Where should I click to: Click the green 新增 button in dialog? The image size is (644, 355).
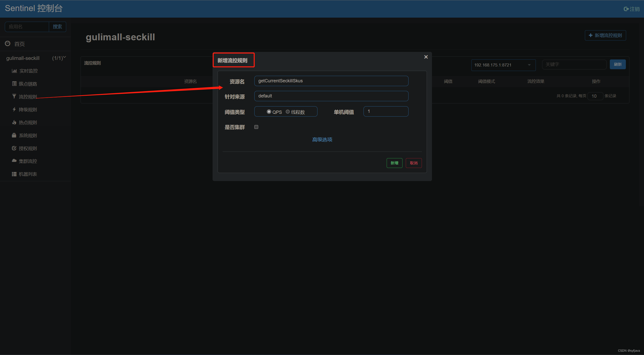pos(394,163)
